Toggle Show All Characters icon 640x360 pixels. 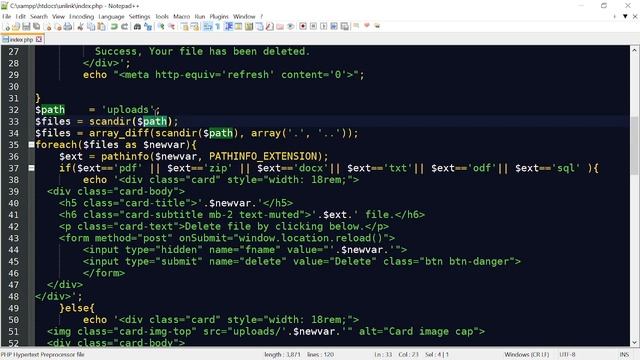[218, 27]
